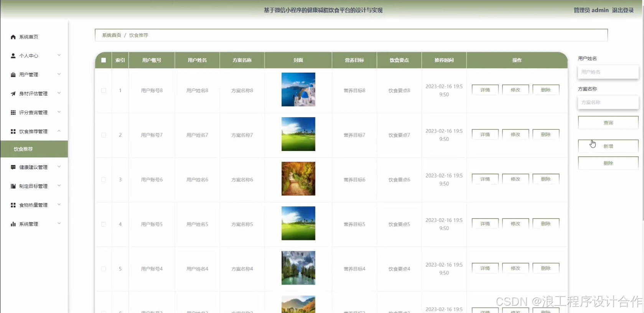Click 详情 for row 用户账号8

coord(485,90)
